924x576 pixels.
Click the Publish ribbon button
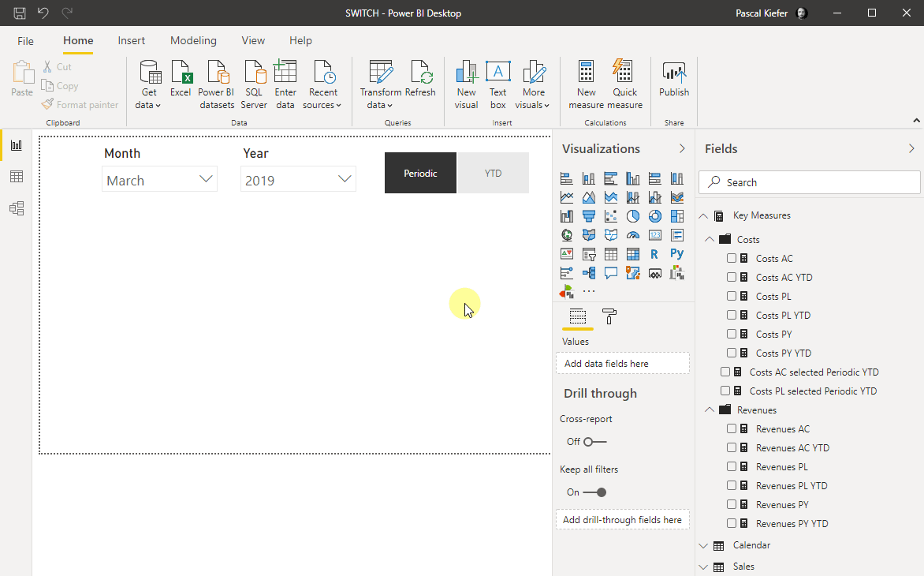tap(674, 79)
